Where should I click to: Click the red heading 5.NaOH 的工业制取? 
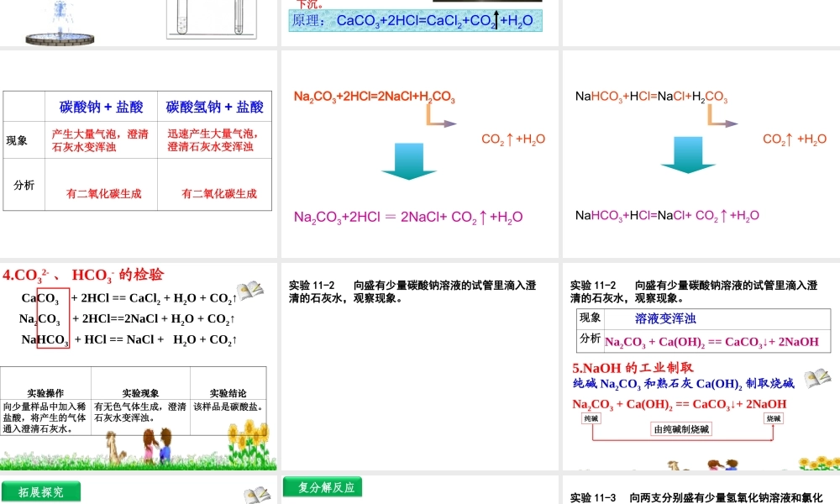click(633, 368)
